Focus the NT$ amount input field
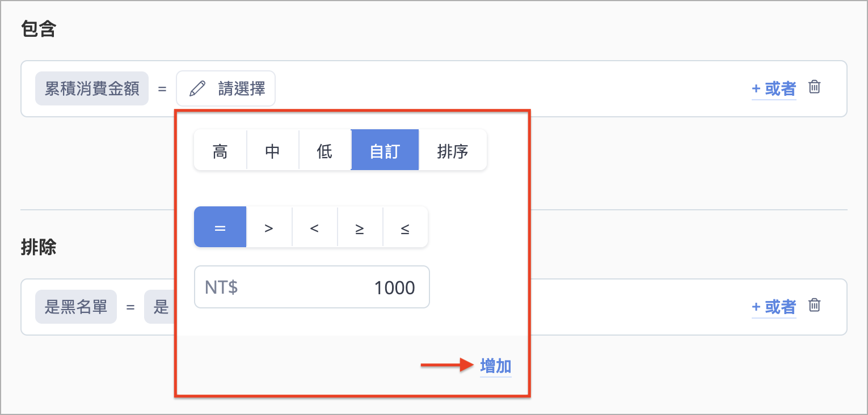Image resolution: width=868 pixels, height=415 pixels. tap(311, 287)
